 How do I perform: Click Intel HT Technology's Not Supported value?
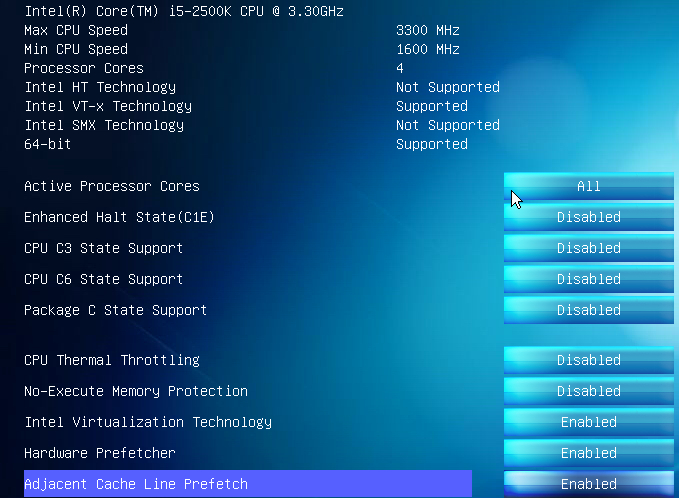(448, 87)
